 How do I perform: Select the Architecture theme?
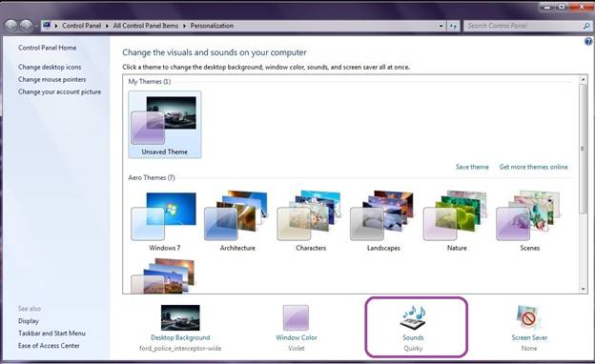[x=237, y=222]
